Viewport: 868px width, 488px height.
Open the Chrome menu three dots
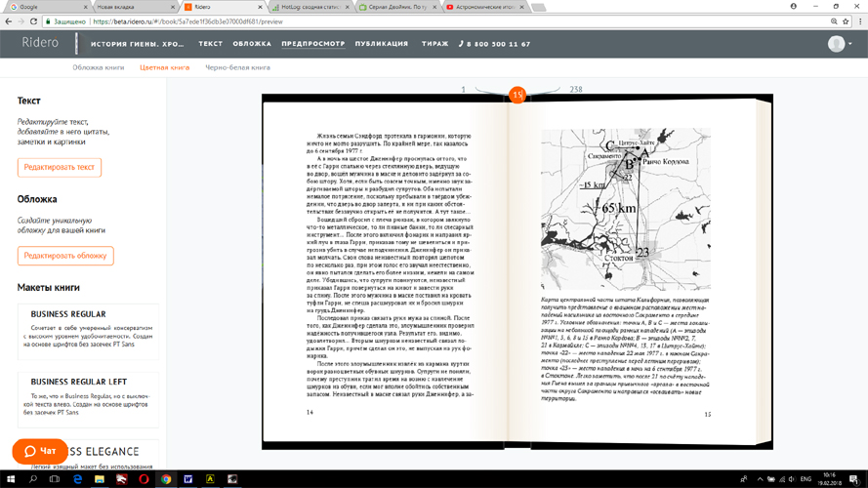pyautogui.click(x=859, y=21)
